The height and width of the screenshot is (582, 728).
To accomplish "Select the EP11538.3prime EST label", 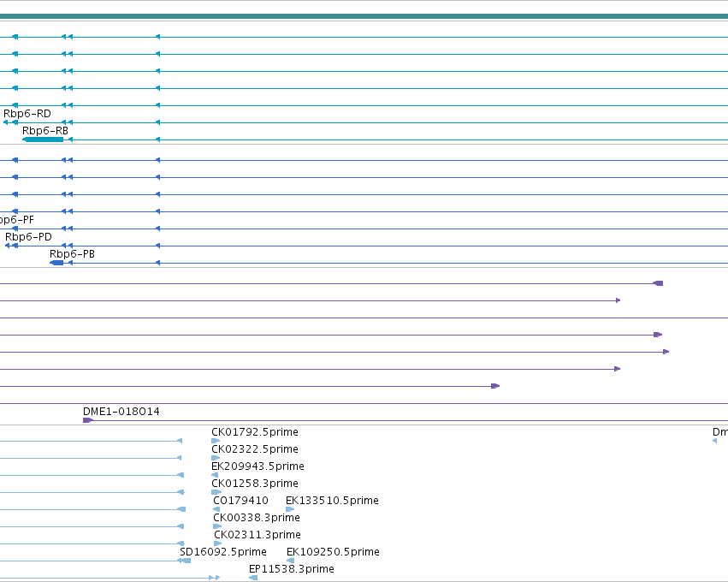I will point(291,569).
